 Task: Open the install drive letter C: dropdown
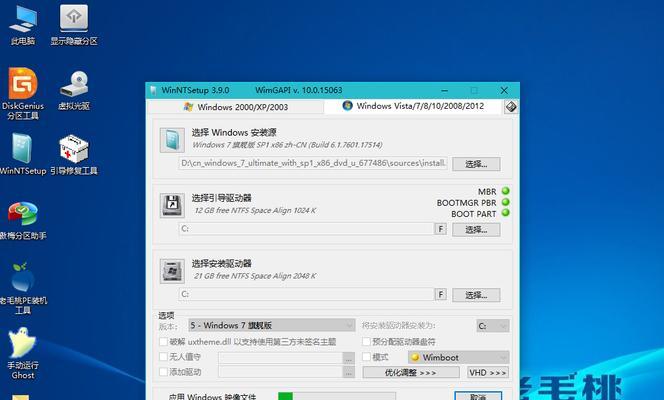[493, 326]
